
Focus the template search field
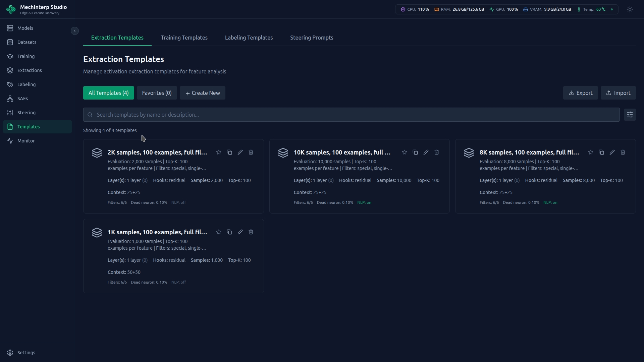[351, 115]
